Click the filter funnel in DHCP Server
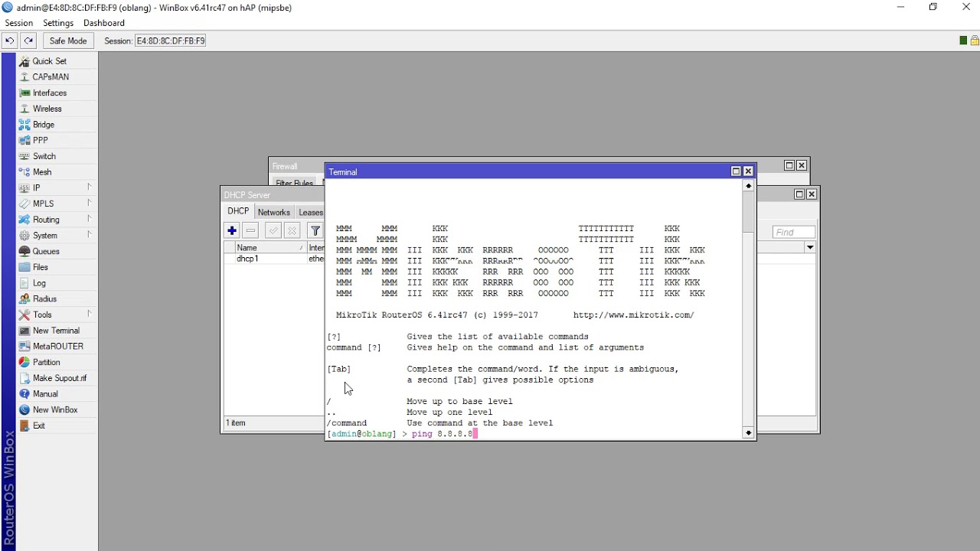Image resolution: width=980 pixels, height=551 pixels. [x=315, y=230]
